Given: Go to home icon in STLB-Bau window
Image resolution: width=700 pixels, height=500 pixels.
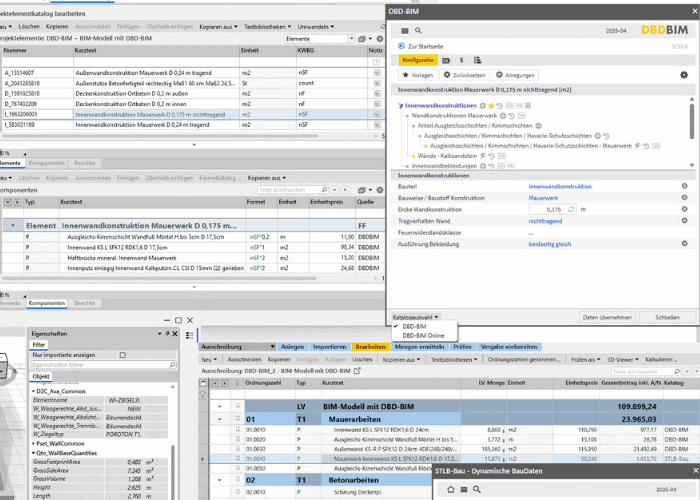Looking at the screenshot, I should pyautogui.click(x=451, y=489).
